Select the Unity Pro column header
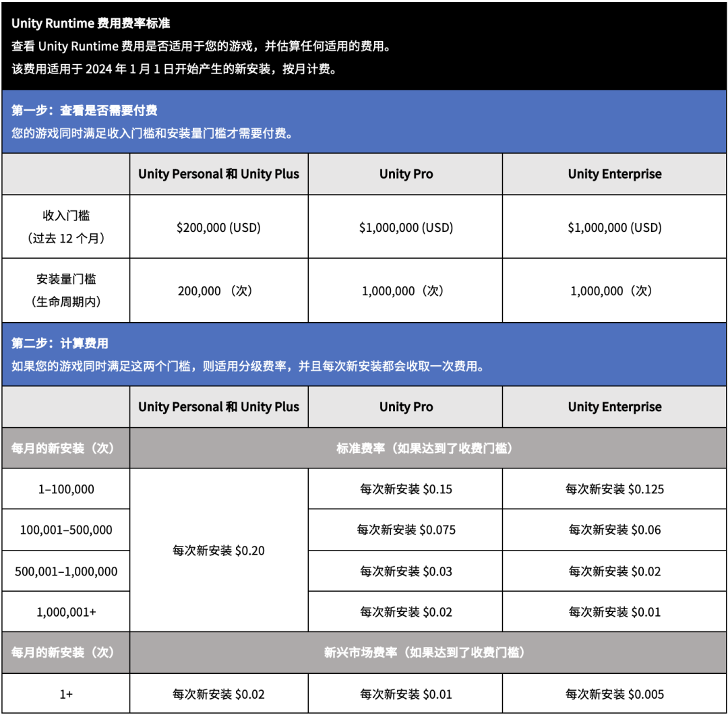This screenshot has height=715, width=728. (405, 174)
